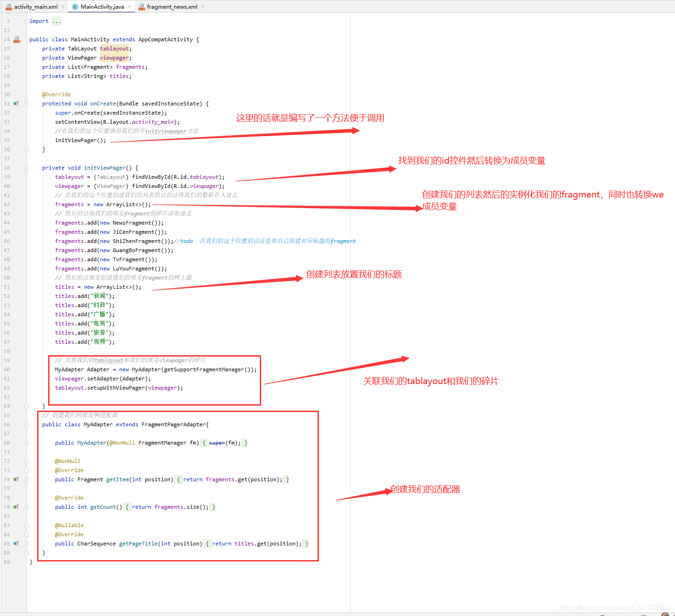This screenshot has width=675, height=616.
Task: Click the XML file icon on activity_main.xml tab
Action: pyautogui.click(x=9, y=6)
